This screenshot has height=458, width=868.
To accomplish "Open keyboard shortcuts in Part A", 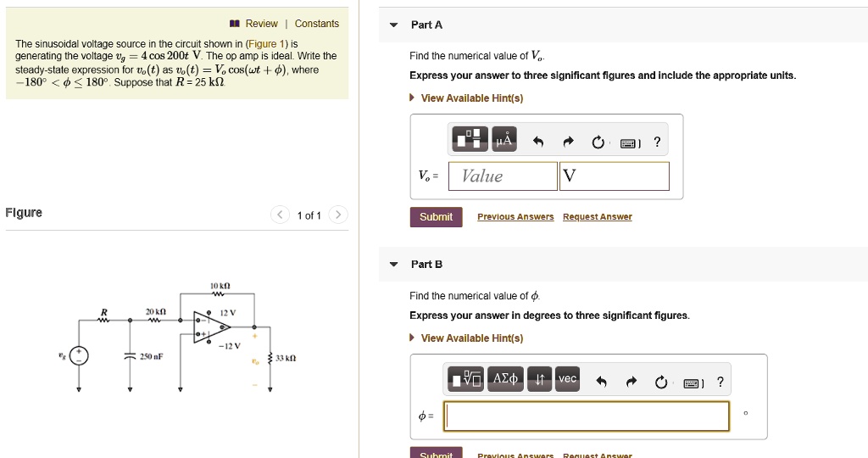I will tap(630, 142).
